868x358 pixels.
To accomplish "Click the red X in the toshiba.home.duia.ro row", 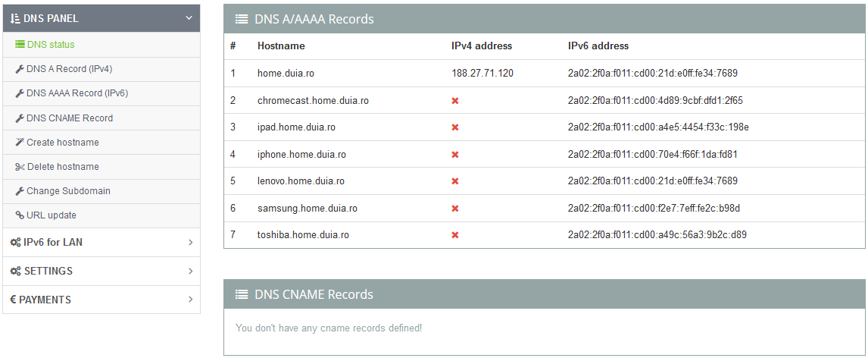I will pos(455,235).
